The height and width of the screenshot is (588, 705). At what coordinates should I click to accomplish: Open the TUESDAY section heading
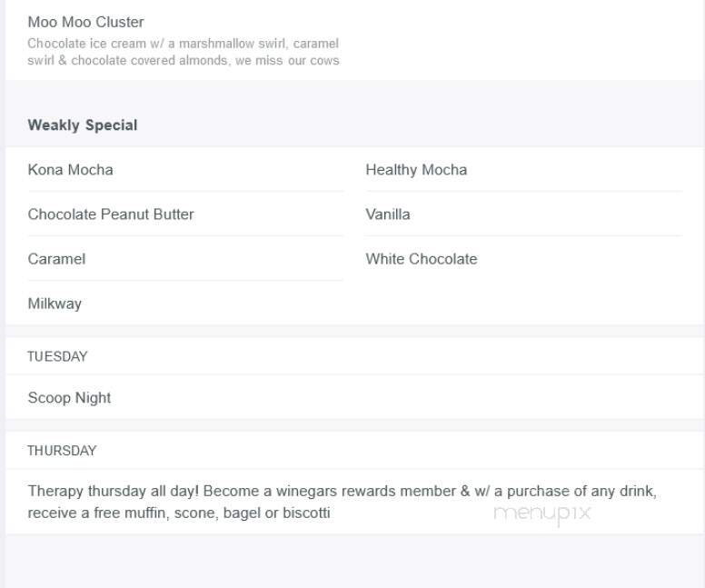pyautogui.click(x=57, y=356)
